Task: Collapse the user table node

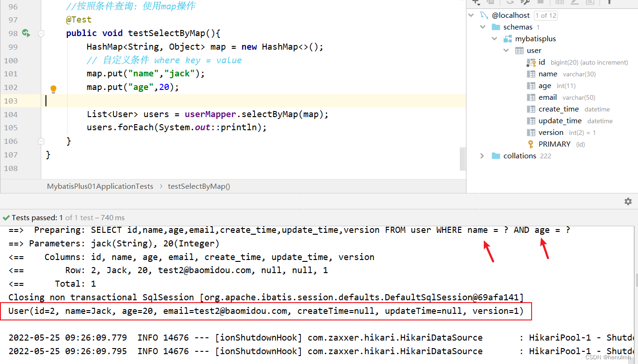Action: click(x=506, y=51)
